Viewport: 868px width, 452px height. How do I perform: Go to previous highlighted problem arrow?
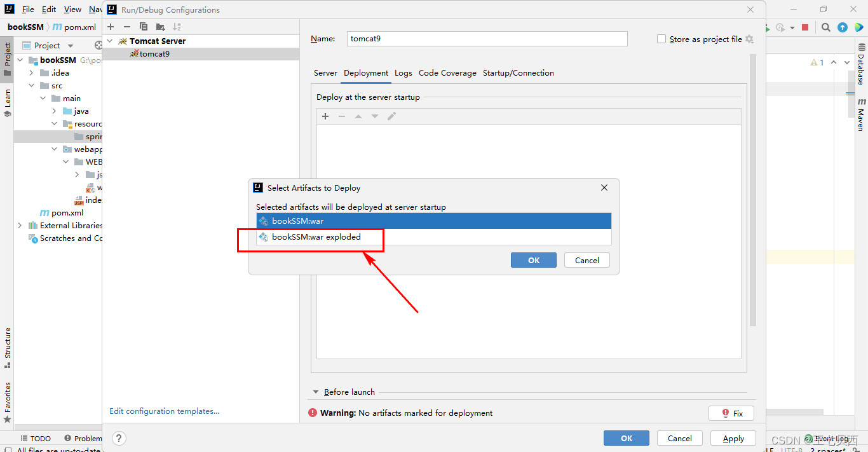pos(834,62)
